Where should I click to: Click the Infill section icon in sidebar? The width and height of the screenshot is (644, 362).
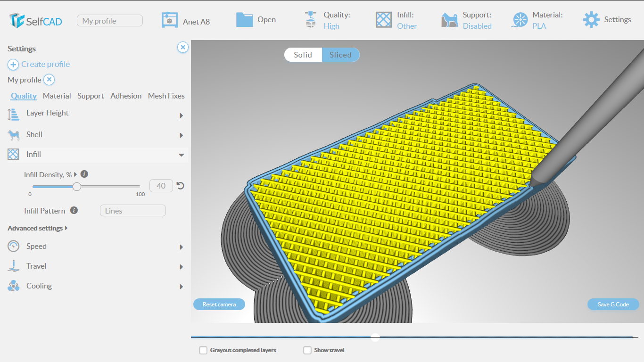point(13,154)
